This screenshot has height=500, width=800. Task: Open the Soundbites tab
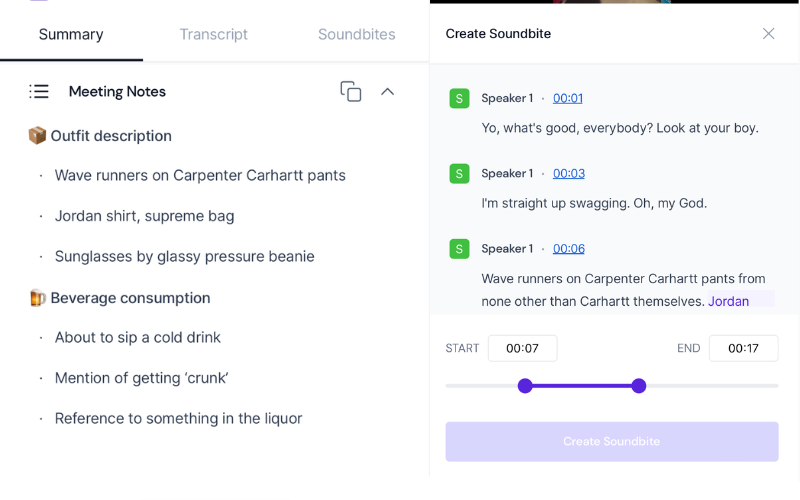[x=356, y=34]
